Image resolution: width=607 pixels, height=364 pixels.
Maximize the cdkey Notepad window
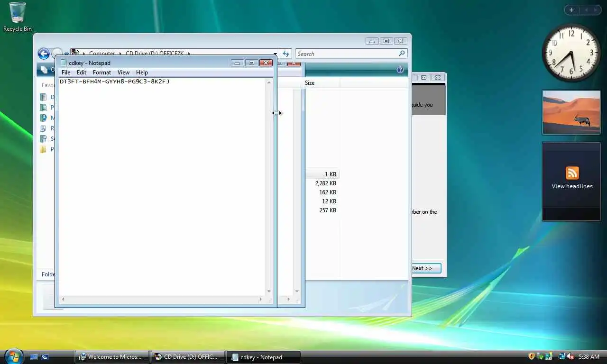coord(251,63)
